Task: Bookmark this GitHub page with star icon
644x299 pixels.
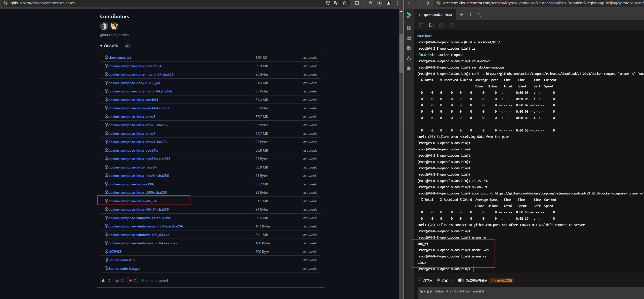Action: point(344,3)
